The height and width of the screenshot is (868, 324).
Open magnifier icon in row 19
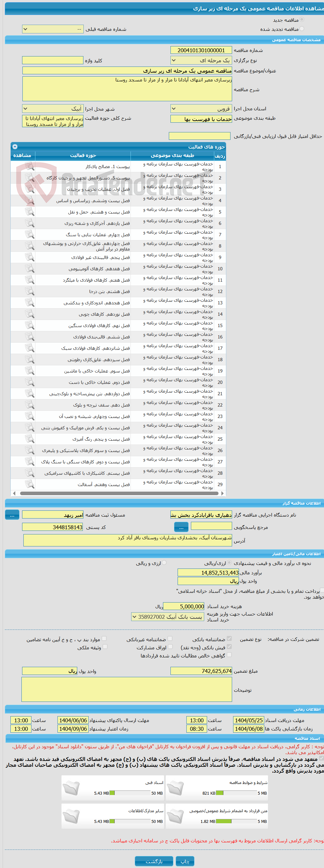click(x=30, y=371)
